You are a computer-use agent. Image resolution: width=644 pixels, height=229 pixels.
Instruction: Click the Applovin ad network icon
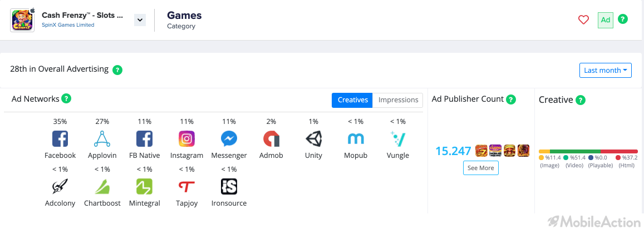pyautogui.click(x=102, y=139)
